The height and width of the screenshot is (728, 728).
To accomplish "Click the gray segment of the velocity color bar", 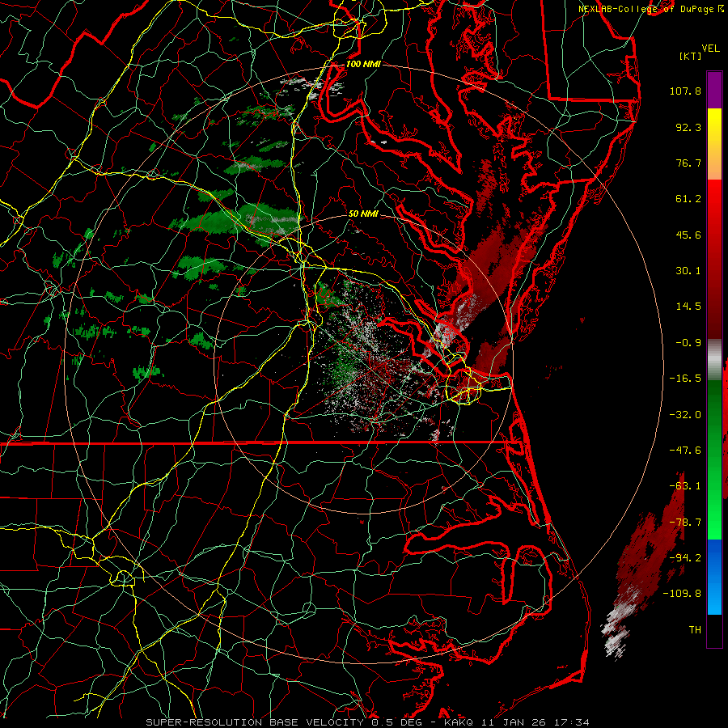I will (x=714, y=360).
